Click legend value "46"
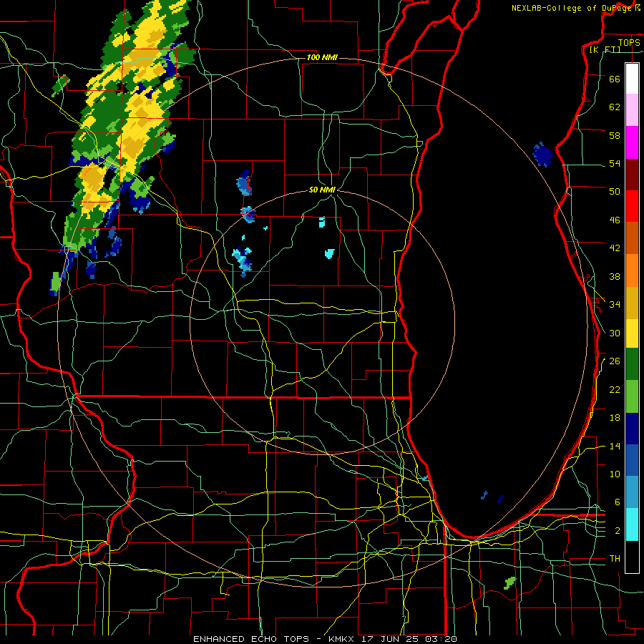Screen dimensions: 644x644 pyautogui.click(x=615, y=220)
